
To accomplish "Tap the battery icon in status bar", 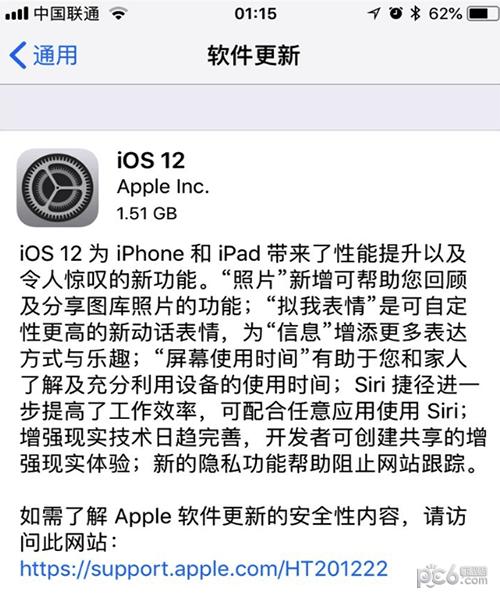I will pos(483,14).
